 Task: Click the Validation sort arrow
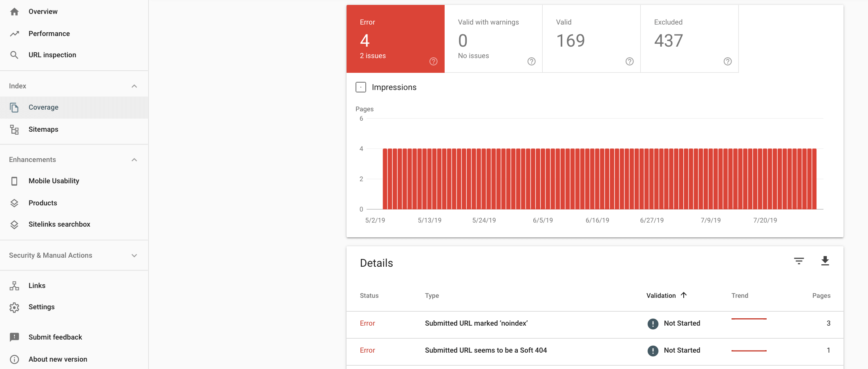(684, 295)
